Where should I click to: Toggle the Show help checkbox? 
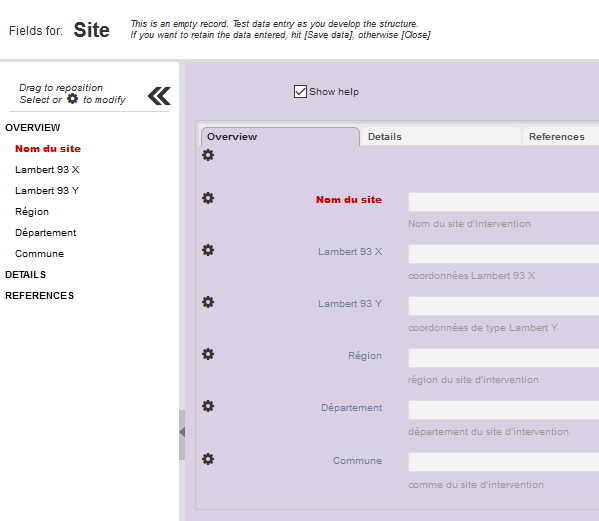(300, 92)
